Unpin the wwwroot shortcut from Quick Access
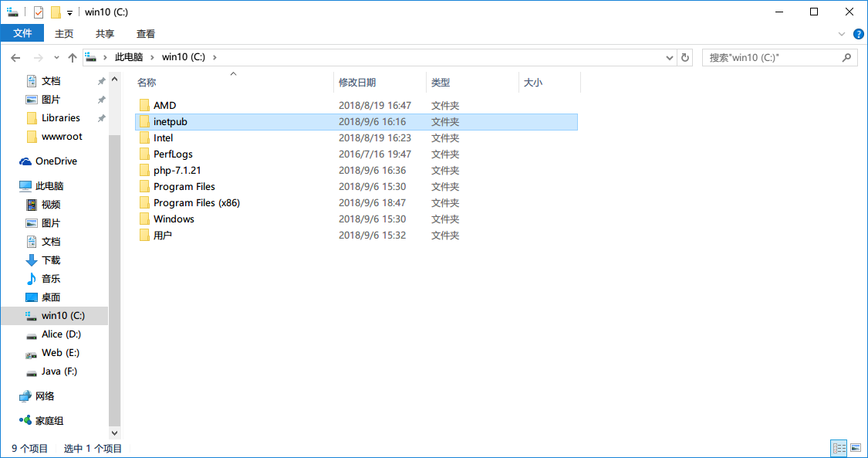The width and height of the screenshot is (868, 458). [x=101, y=136]
